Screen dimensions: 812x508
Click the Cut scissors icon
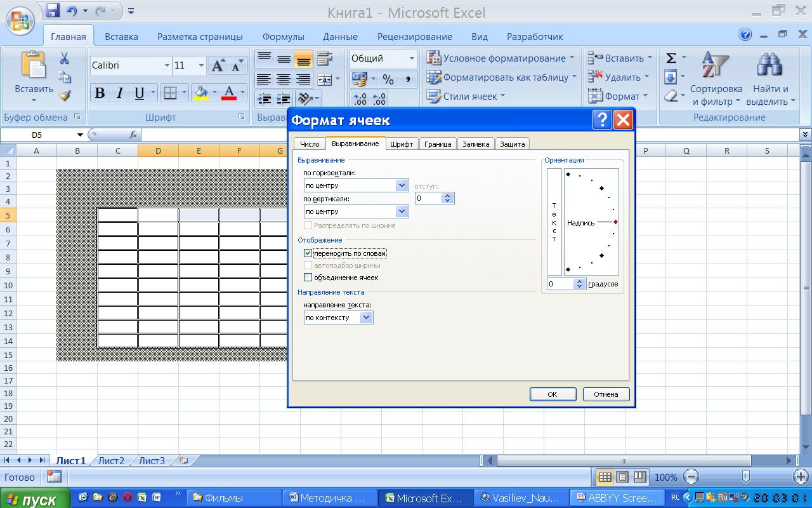[64, 59]
